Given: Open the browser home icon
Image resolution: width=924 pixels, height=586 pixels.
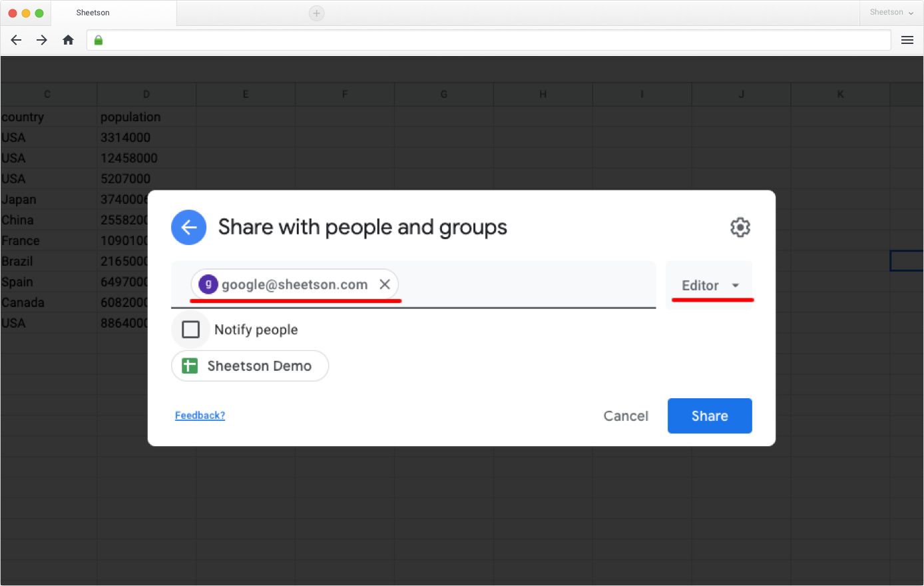Looking at the screenshot, I should tap(68, 40).
